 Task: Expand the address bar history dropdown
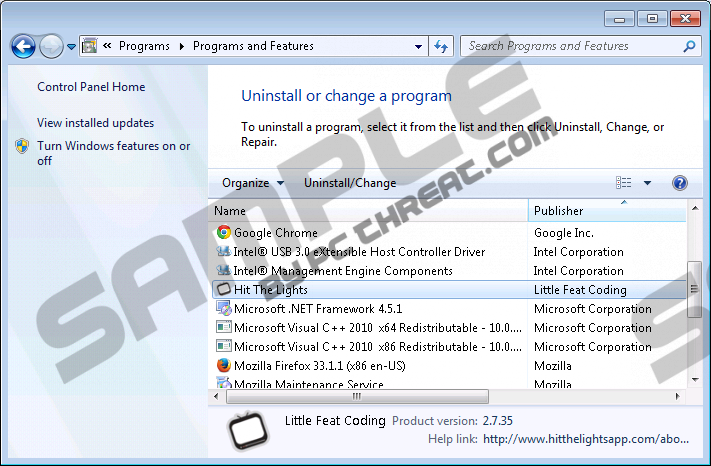[418, 46]
